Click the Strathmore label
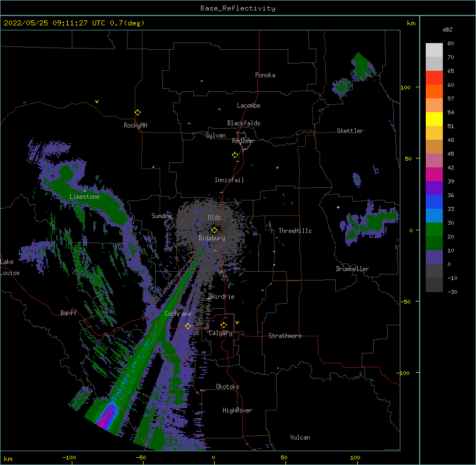 pos(285,336)
